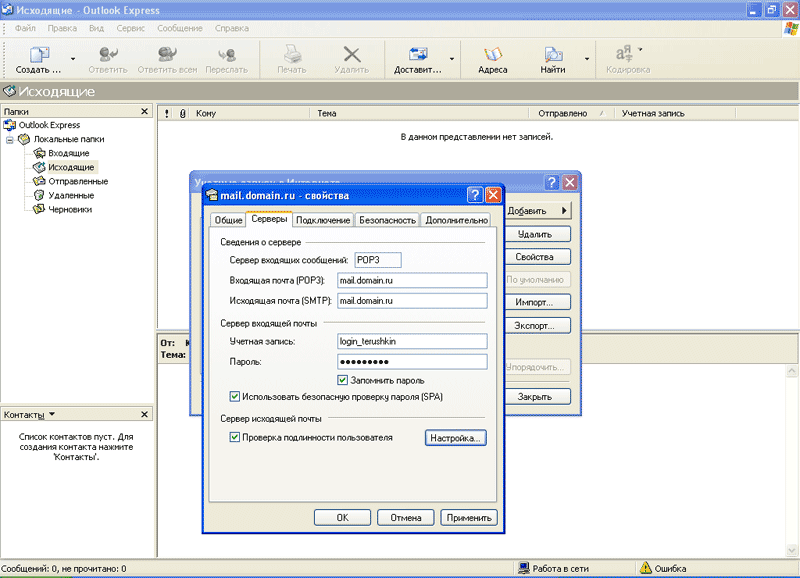
Task: Click the Настройка... button
Action: [x=456, y=438]
